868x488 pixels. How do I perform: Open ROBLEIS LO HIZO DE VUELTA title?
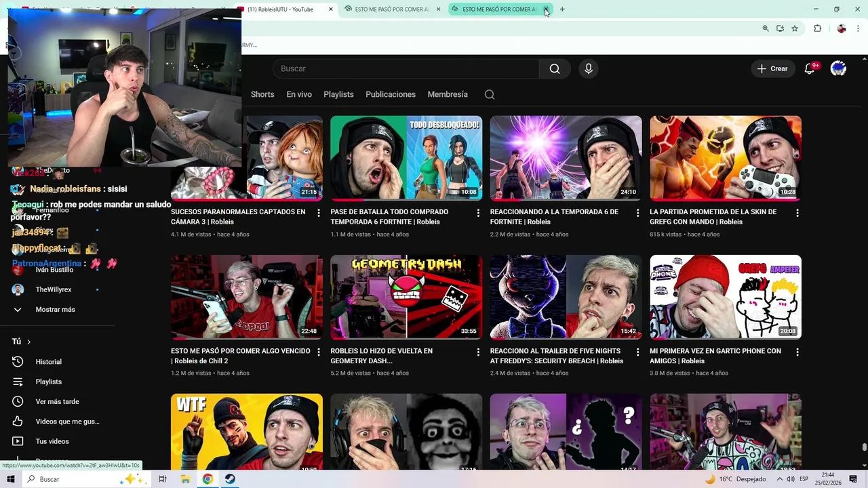(x=381, y=356)
